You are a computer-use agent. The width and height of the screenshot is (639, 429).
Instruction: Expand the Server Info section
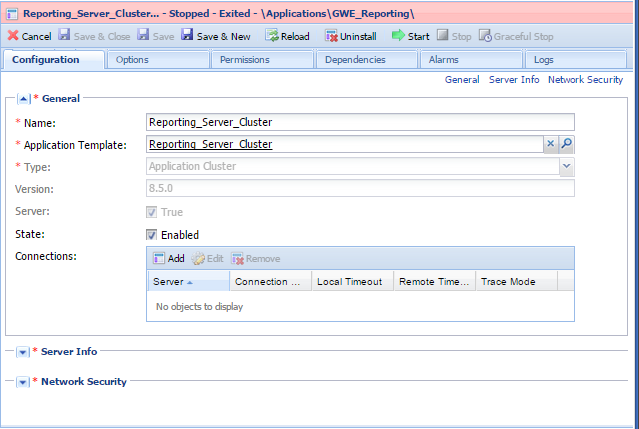click(x=23, y=352)
